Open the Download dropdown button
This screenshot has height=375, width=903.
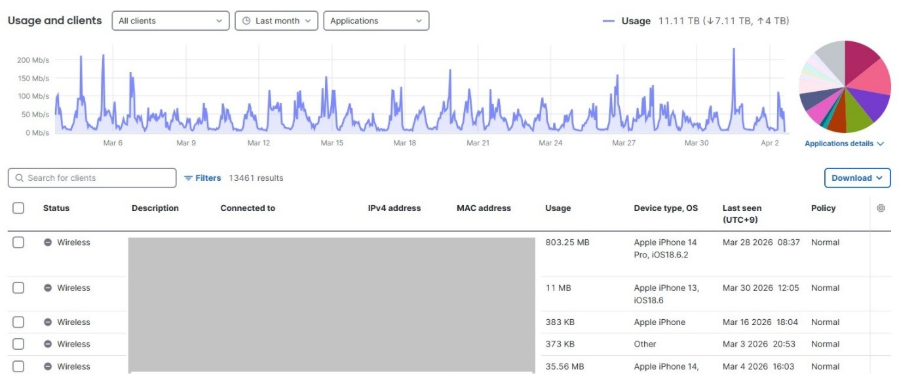857,178
